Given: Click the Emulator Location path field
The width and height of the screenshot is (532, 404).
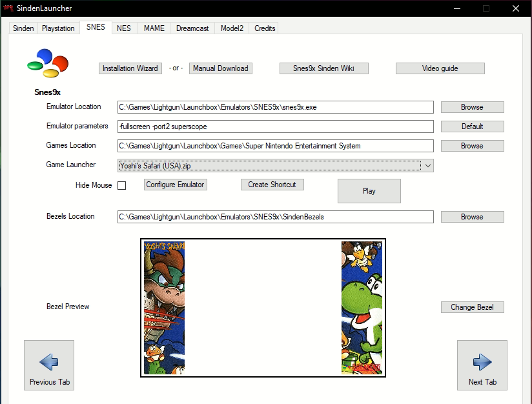Looking at the screenshot, I should [276, 107].
